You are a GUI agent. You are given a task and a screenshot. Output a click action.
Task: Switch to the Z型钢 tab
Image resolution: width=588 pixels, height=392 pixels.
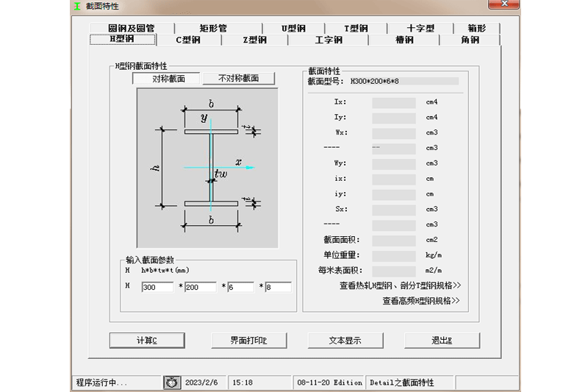[254, 40]
